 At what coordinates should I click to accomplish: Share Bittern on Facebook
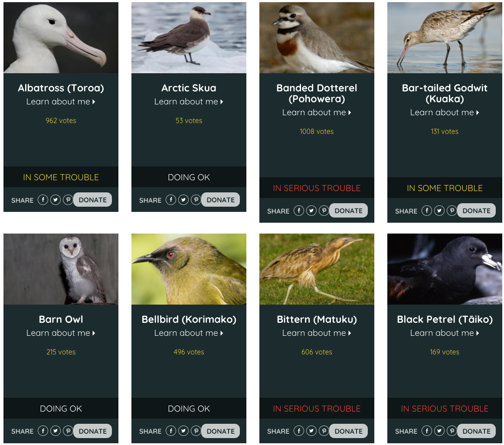click(x=299, y=431)
